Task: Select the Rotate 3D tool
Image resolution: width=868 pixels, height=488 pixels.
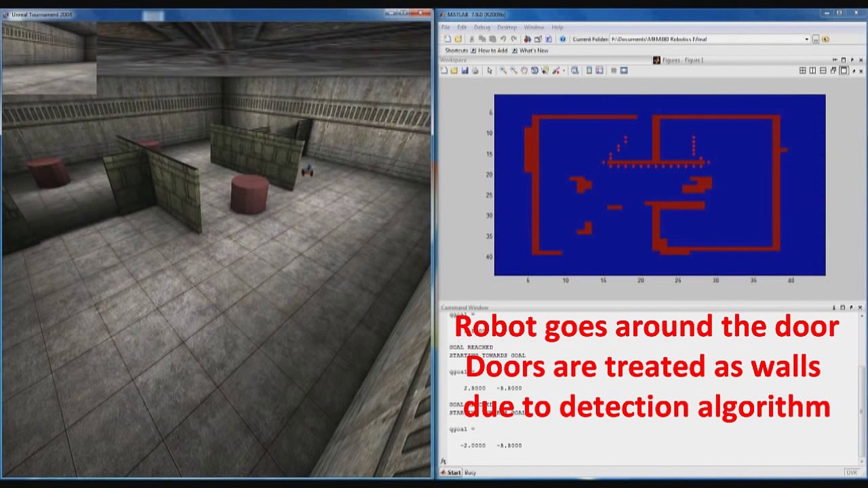Action: point(534,70)
